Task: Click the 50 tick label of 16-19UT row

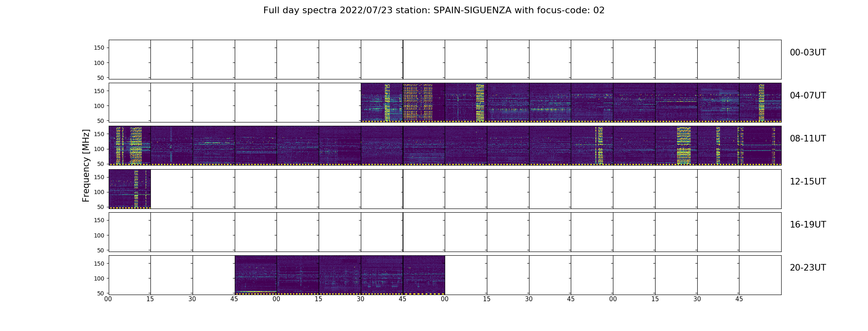Action: (x=101, y=250)
